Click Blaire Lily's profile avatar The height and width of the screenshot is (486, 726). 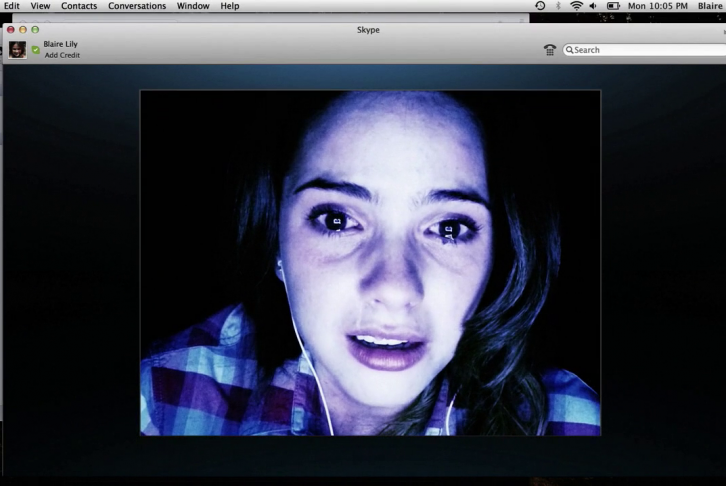[x=18, y=50]
